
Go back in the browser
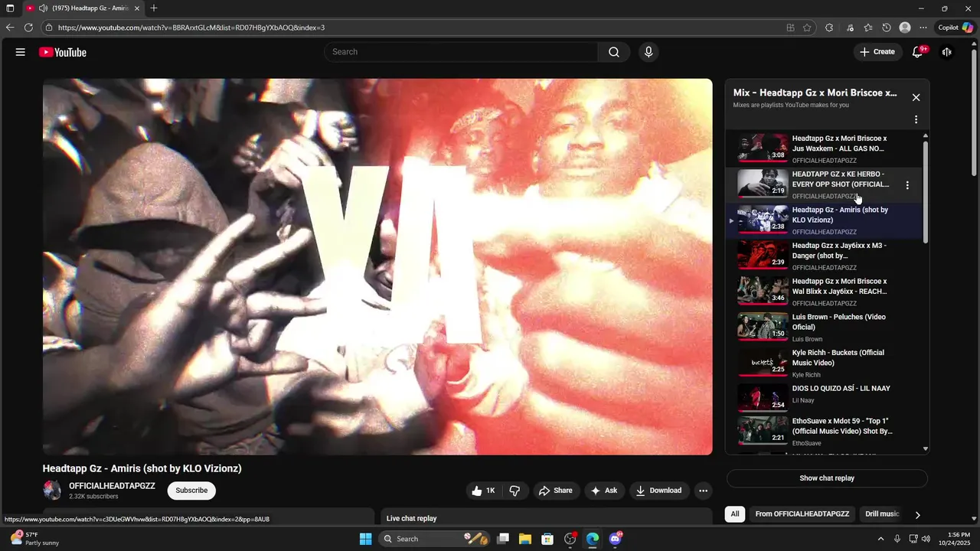(x=10, y=28)
